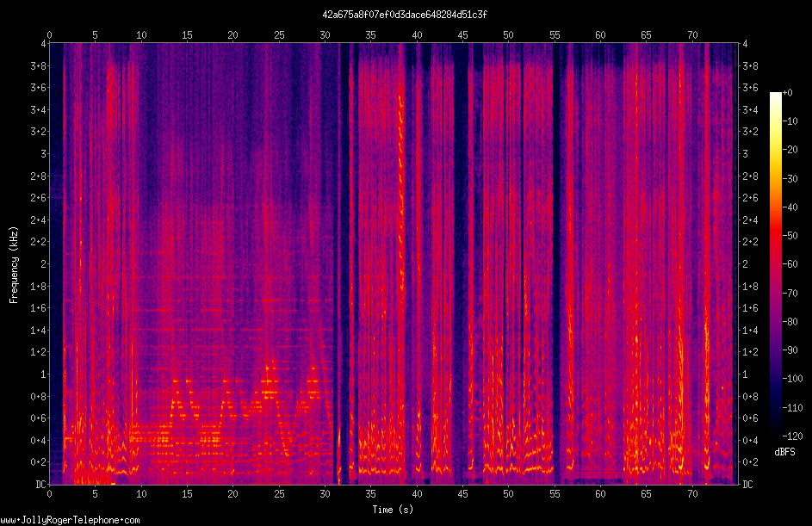Image resolution: width=812 pixels, height=526 pixels.
Task: Click the '+0' value on the color scale
Action: pyautogui.click(x=788, y=93)
